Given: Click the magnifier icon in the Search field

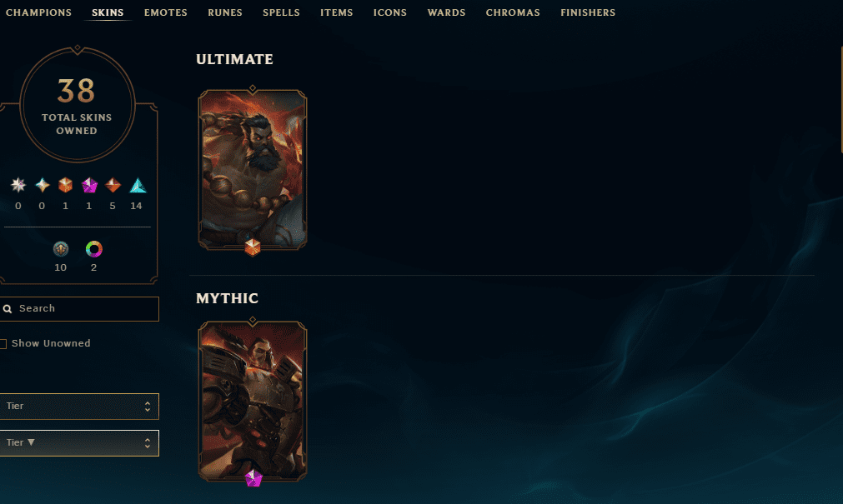Looking at the screenshot, I should click(8, 309).
